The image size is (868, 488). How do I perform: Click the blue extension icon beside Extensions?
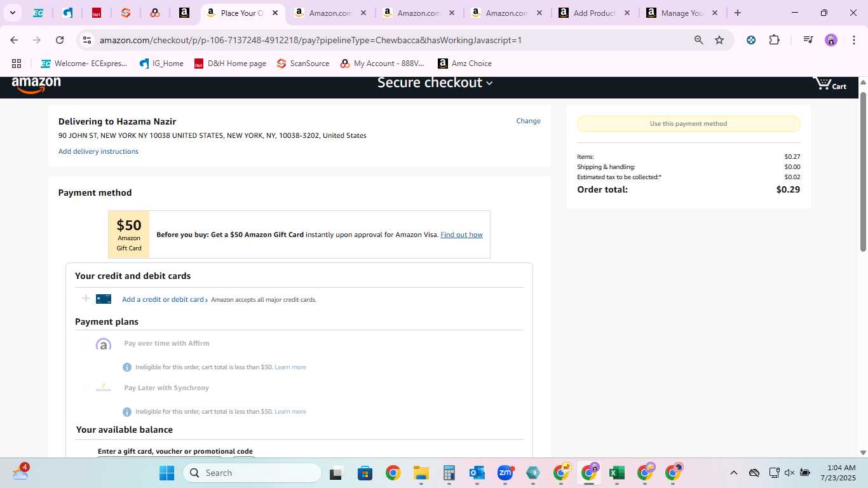pyautogui.click(x=751, y=40)
